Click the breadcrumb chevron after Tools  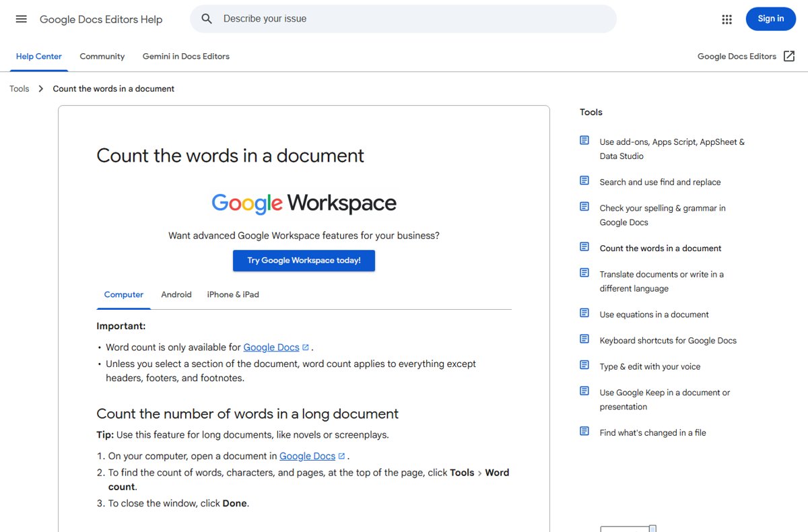click(x=40, y=89)
